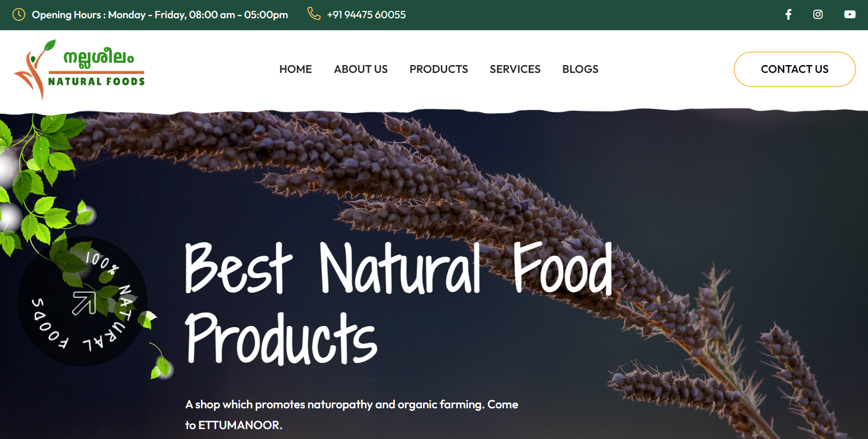
Task: Open the Facebook page icon
Action: [x=788, y=15]
